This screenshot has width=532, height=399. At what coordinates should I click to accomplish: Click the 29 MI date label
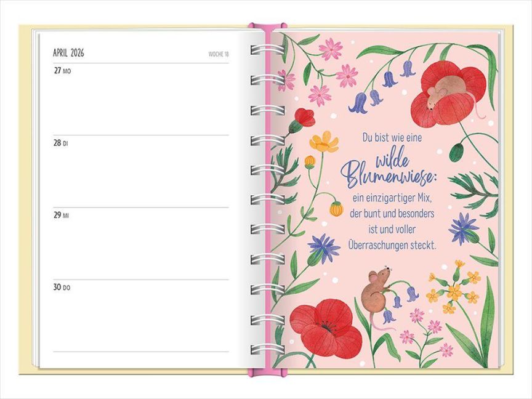[x=62, y=216]
